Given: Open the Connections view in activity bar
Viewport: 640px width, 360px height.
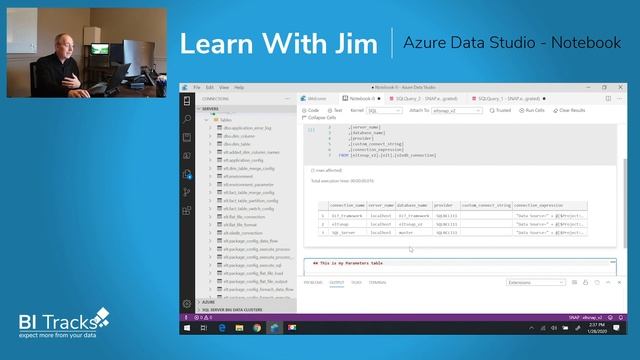Looking at the screenshot, I should click(187, 101).
